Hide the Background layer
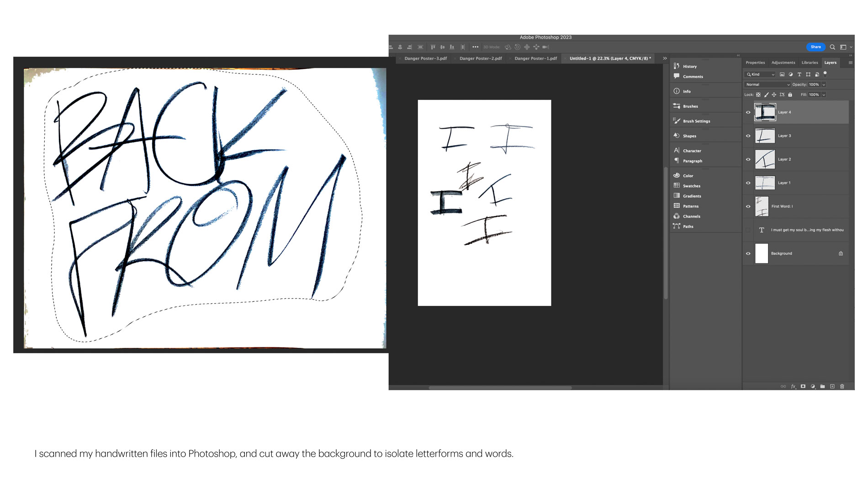This screenshot has width=868, height=488. [748, 253]
